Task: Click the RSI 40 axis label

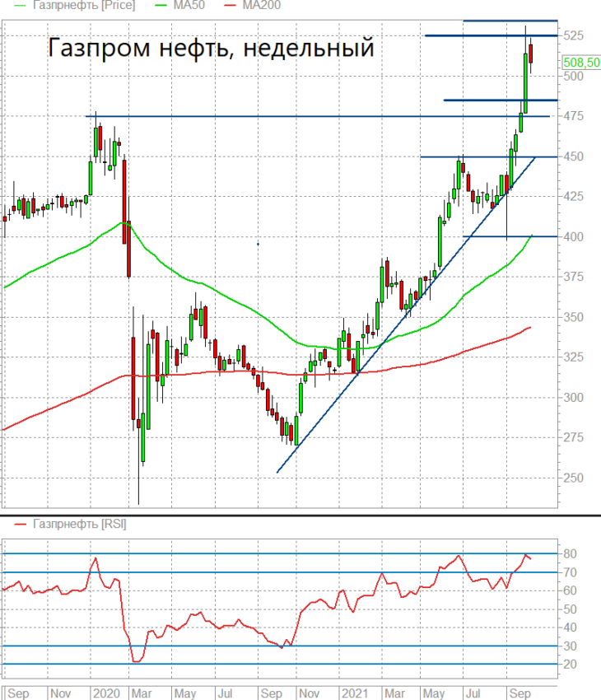Action: pyautogui.click(x=571, y=628)
